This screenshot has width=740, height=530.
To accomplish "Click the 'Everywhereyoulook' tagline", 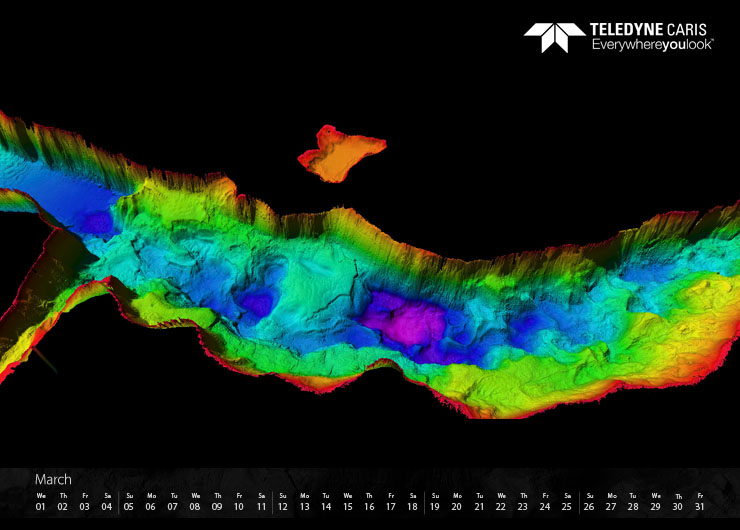I will 653,45.
